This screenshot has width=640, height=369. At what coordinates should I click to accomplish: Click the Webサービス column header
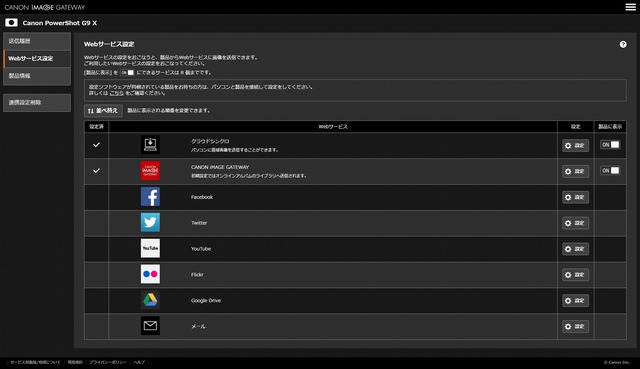coord(333,127)
